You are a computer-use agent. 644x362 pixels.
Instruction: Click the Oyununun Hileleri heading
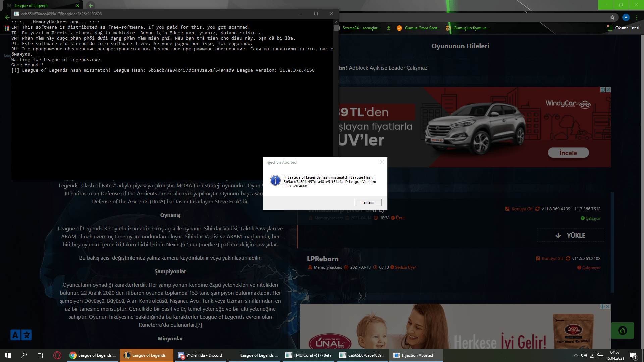pos(460,46)
